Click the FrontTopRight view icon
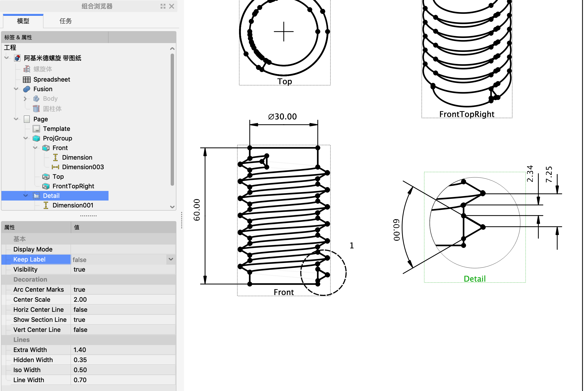The image size is (588, 391). (x=46, y=186)
